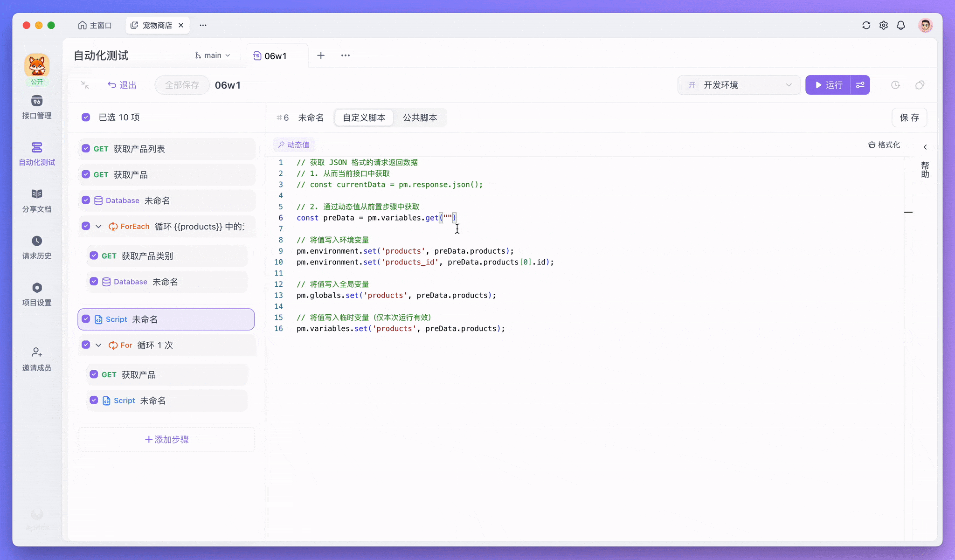Click the 动态值 dynamic value link
This screenshot has width=955, height=560.
pyautogui.click(x=294, y=145)
